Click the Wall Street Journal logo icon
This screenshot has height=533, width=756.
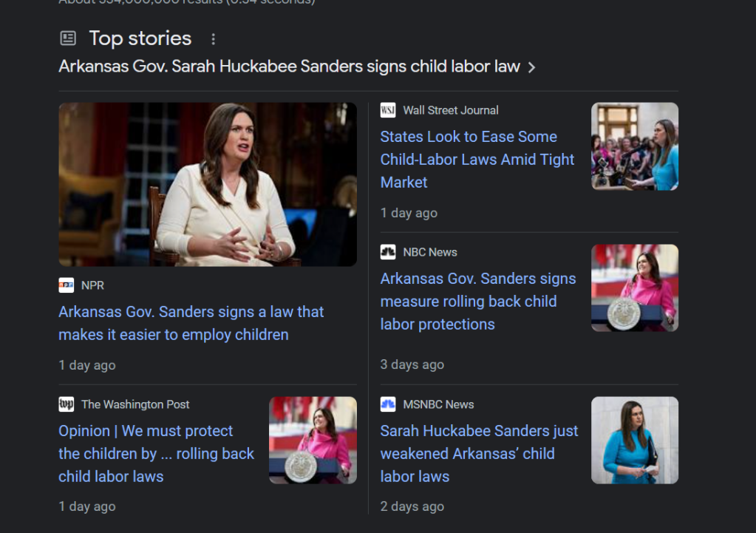tap(388, 110)
